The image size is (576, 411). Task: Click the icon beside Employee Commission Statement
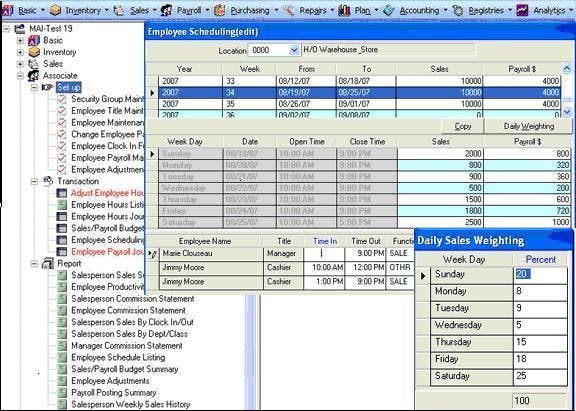(x=62, y=311)
